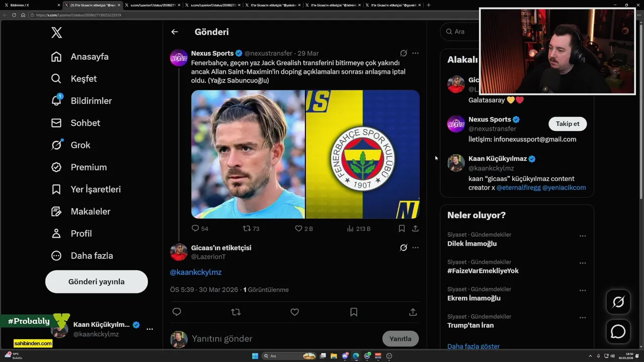Click the Edge browser taskbar icon
This screenshot has height=362, width=644.
click(356, 356)
